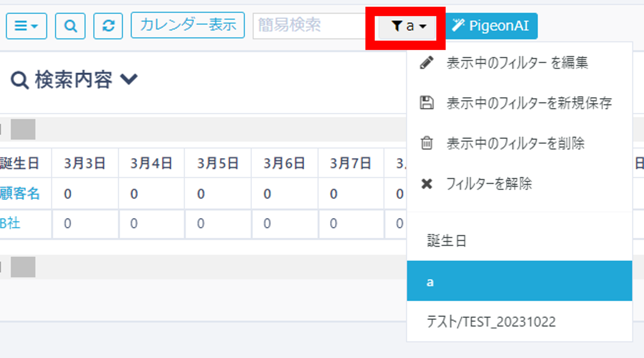
Task: Collapse the 検索内容 section
Action: (129, 79)
